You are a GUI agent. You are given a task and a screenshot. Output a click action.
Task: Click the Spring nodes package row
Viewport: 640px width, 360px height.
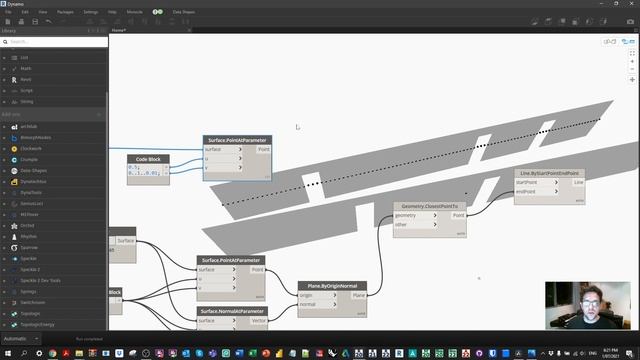coord(53,292)
